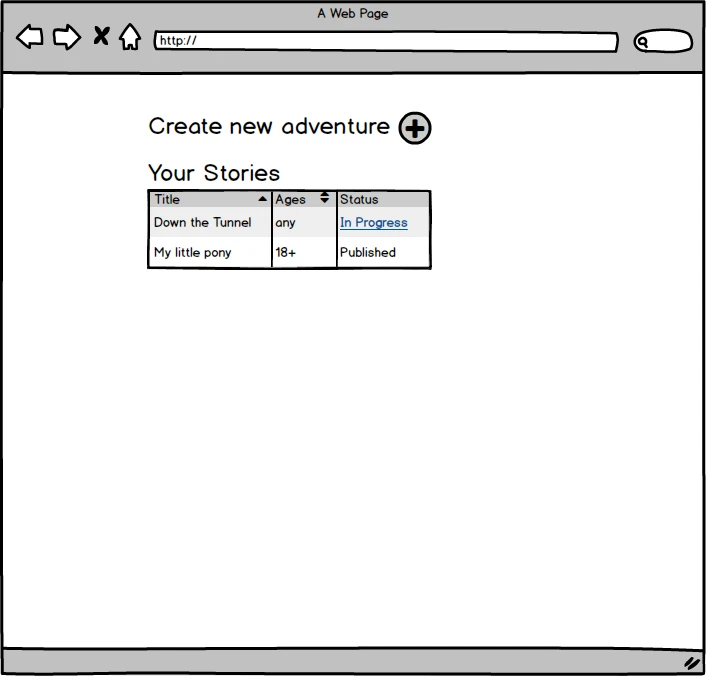Viewport: 706px width, 676px height.
Task: Go to the home page icon
Action: 130,36
